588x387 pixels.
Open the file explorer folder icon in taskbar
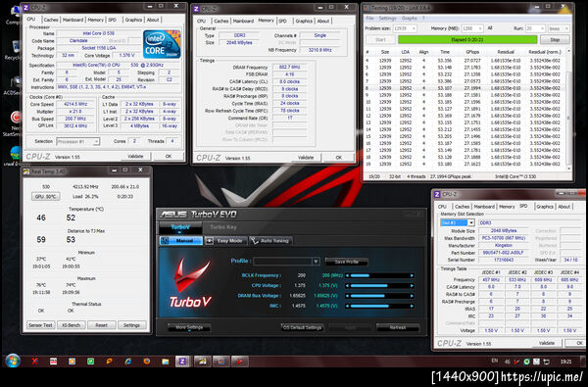[x=166, y=362]
